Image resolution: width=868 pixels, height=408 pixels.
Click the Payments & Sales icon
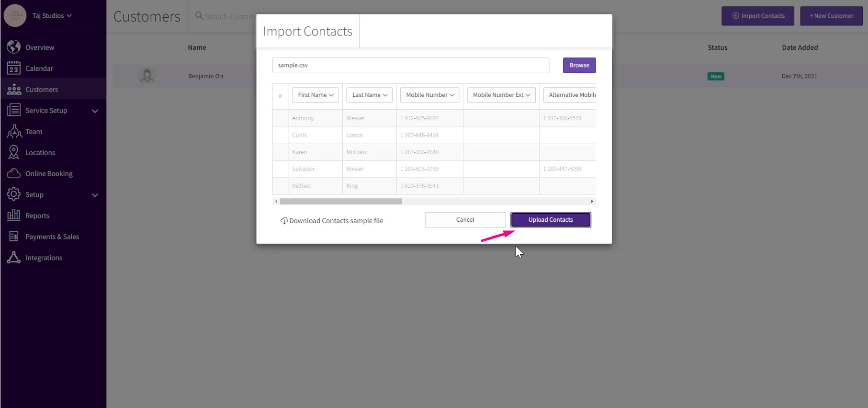pos(14,236)
